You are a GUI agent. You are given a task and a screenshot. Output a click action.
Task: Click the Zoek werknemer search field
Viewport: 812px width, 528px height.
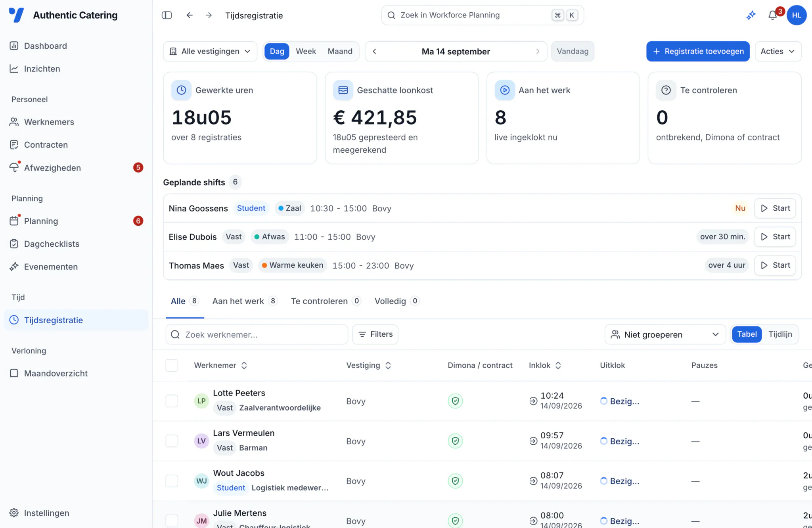[257, 334]
